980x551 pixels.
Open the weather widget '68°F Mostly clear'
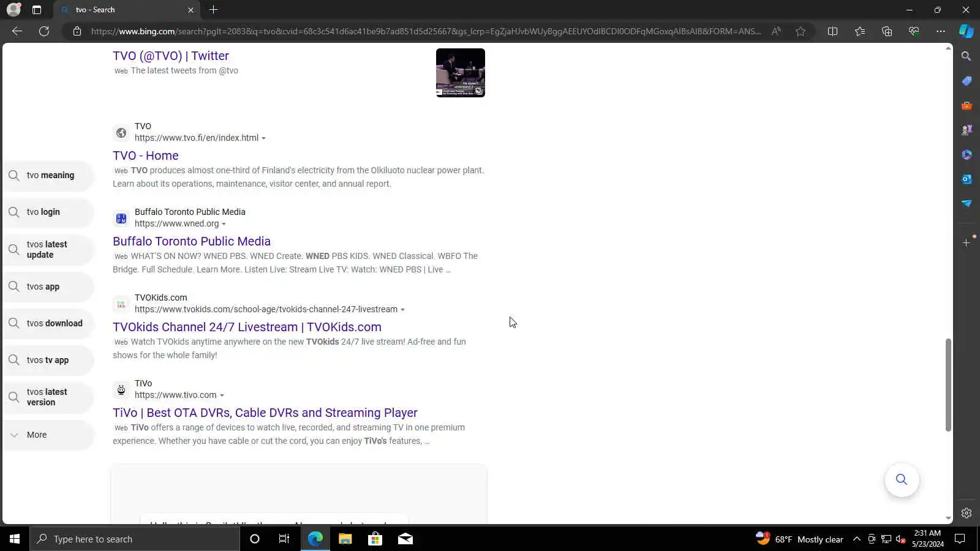tap(799, 539)
